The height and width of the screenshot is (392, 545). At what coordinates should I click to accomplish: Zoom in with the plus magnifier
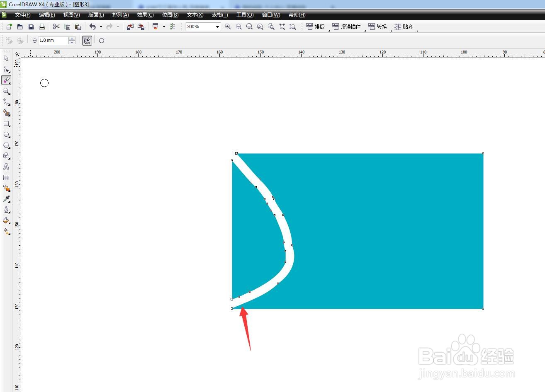(x=228, y=27)
